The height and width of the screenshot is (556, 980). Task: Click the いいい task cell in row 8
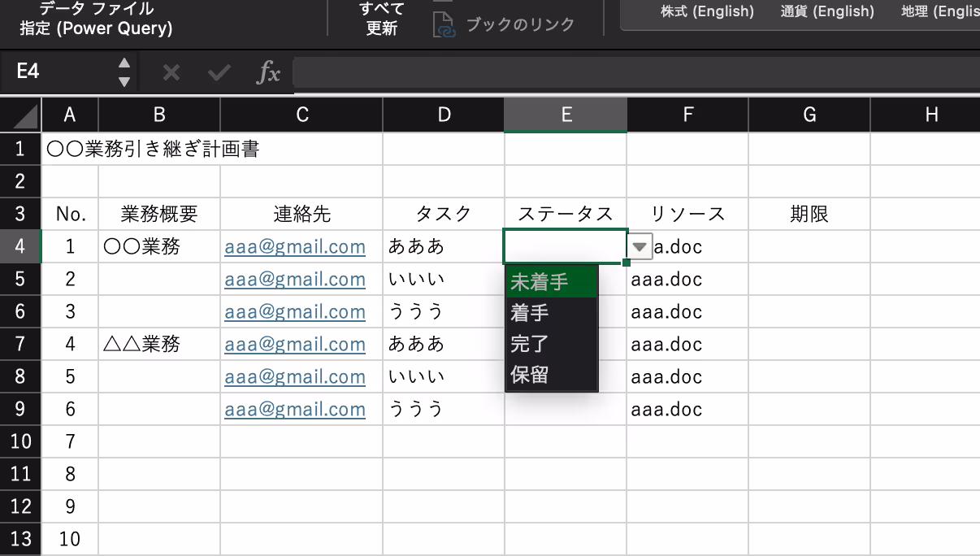[444, 376]
